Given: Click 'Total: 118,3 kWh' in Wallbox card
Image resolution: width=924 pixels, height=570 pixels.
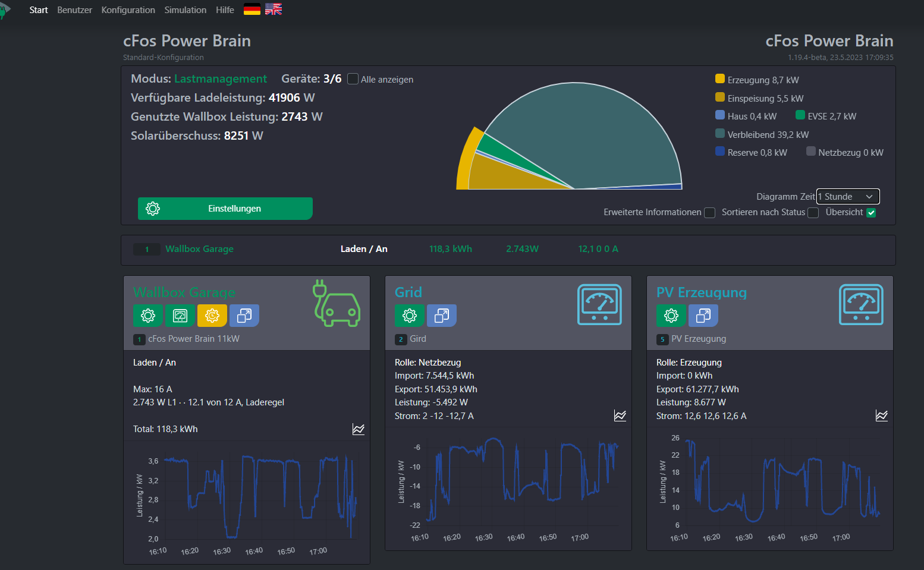Looking at the screenshot, I should click(x=165, y=429).
